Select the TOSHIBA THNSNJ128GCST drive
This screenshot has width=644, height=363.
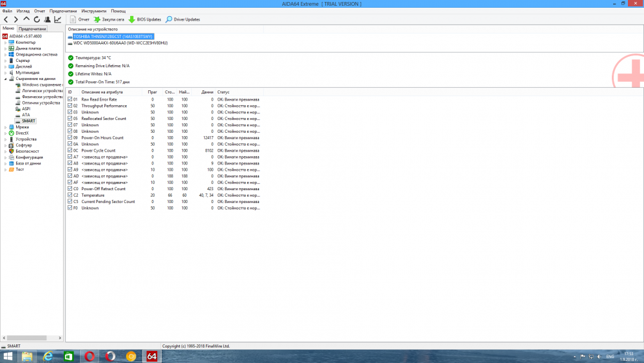[x=113, y=37]
